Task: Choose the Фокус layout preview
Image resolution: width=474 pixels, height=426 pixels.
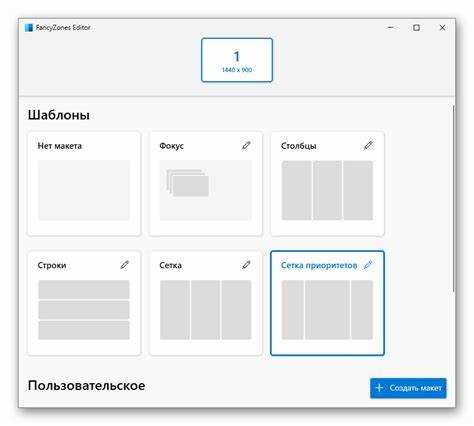Action: tap(206, 190)
